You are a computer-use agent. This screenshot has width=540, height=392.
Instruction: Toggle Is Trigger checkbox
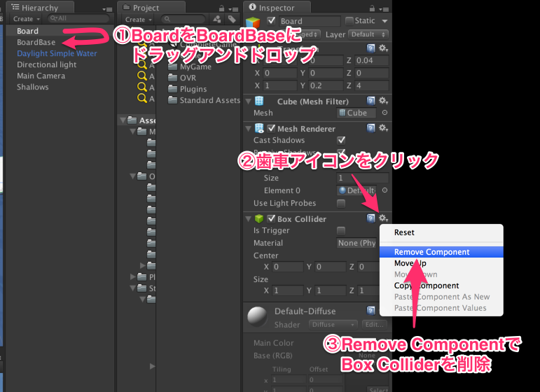(341, 230)
